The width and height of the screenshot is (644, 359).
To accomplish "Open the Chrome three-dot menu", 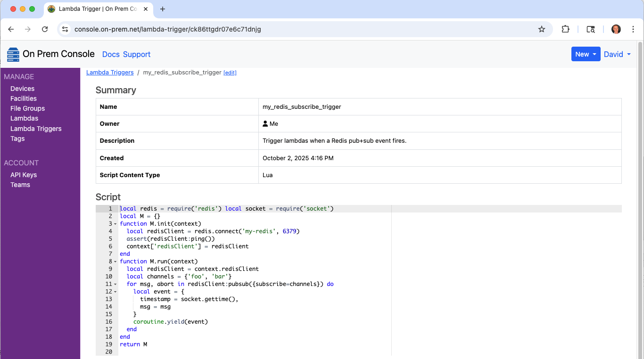I will (x=633, y=29).
